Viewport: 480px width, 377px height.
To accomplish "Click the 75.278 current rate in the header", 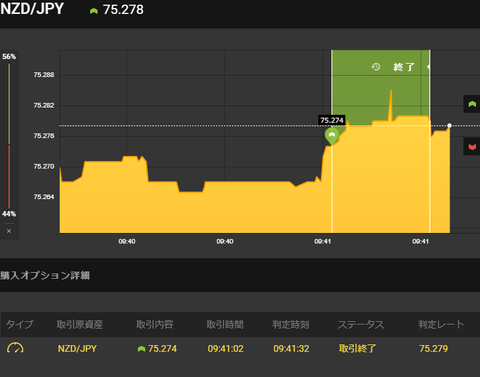I will (123, 10).
